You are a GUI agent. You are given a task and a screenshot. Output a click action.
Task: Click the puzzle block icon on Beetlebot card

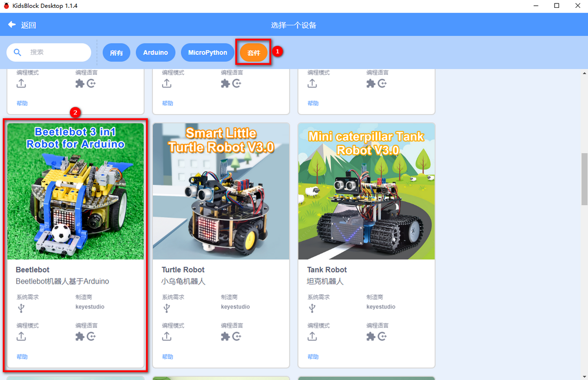click(x=80, y=336)
